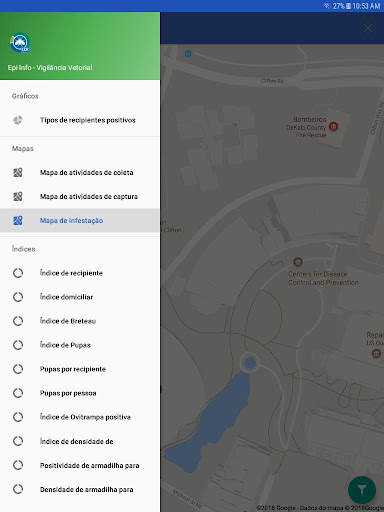Tap the current location blue dot on map
The height and width of the screenshot is (512, 384).
[x=250, y=363]
